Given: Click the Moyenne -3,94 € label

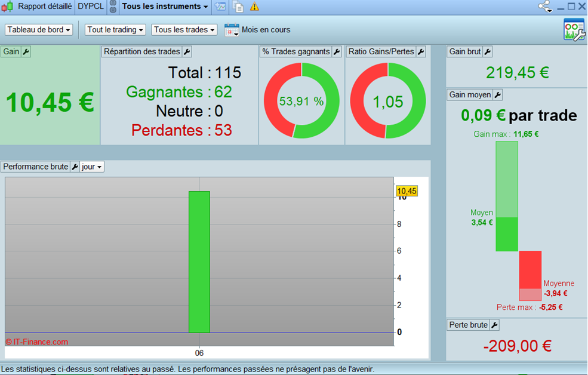Looking at the screenshot, I should (x=559, y=288).
